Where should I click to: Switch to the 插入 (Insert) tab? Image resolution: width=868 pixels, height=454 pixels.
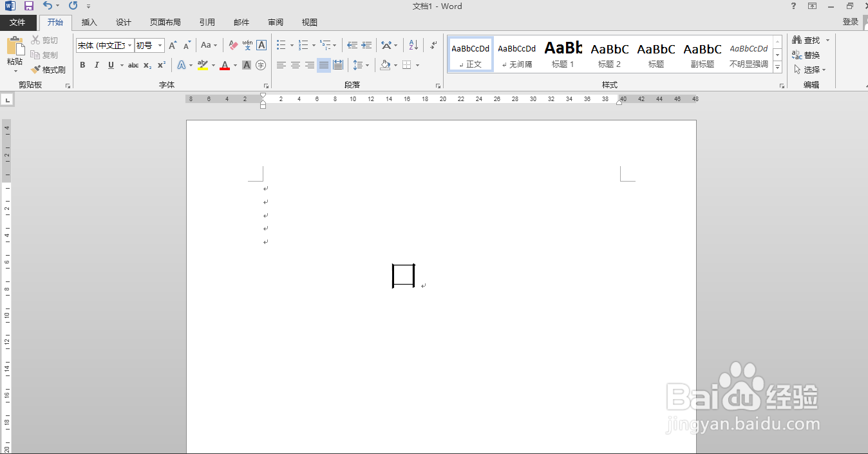point(90,23)
